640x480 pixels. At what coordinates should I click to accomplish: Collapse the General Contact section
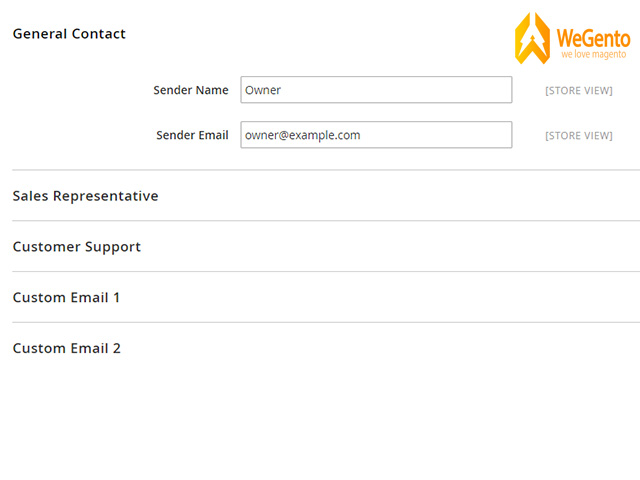(x=69, y=34)
